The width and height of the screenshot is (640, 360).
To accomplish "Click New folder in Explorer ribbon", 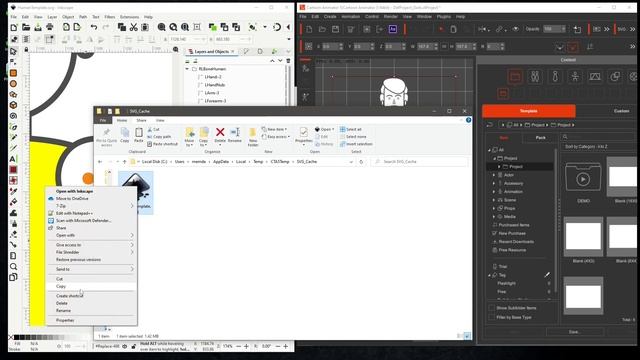I will click(x=253, y=137).
